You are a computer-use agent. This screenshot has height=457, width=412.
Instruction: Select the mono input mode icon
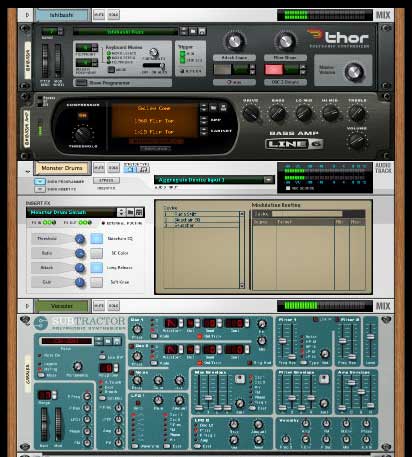[130, 169]
